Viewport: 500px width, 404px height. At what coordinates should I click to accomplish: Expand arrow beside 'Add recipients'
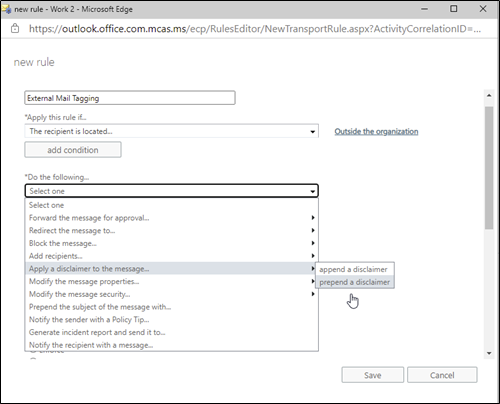[313, 256]
